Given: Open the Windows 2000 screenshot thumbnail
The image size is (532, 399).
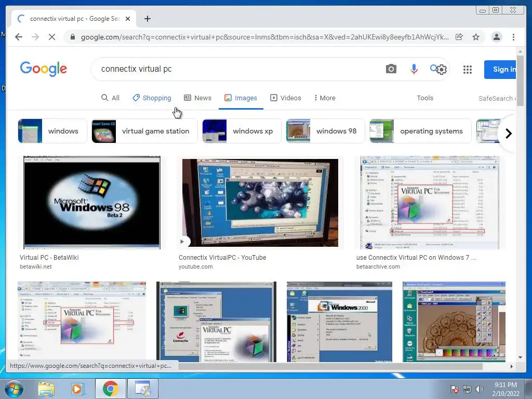Looking at the screenshot, I should [339, 322].
